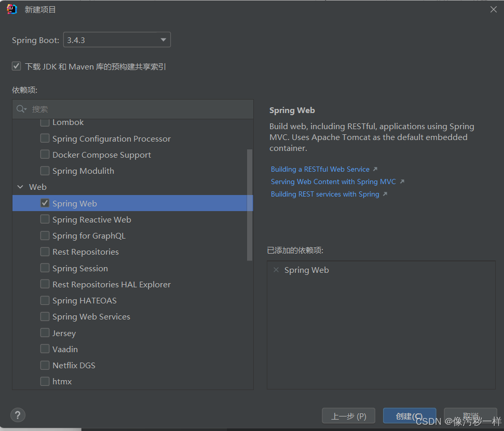Viewport: 504px width, 431px height.
Task: Open Building a RESTful Web Service link
Action: [x=320, y=169]
